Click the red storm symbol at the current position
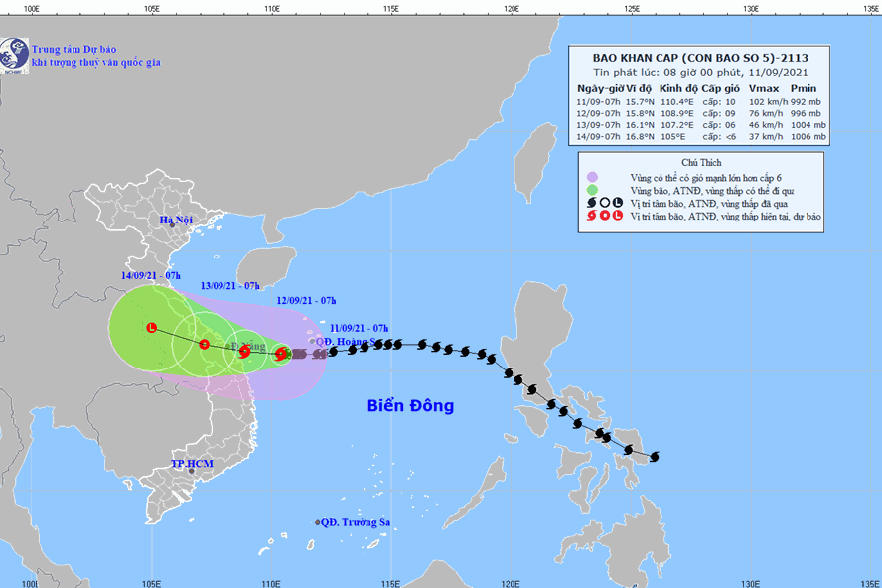The width and height of the screenshot is (882, 588). 281,353
